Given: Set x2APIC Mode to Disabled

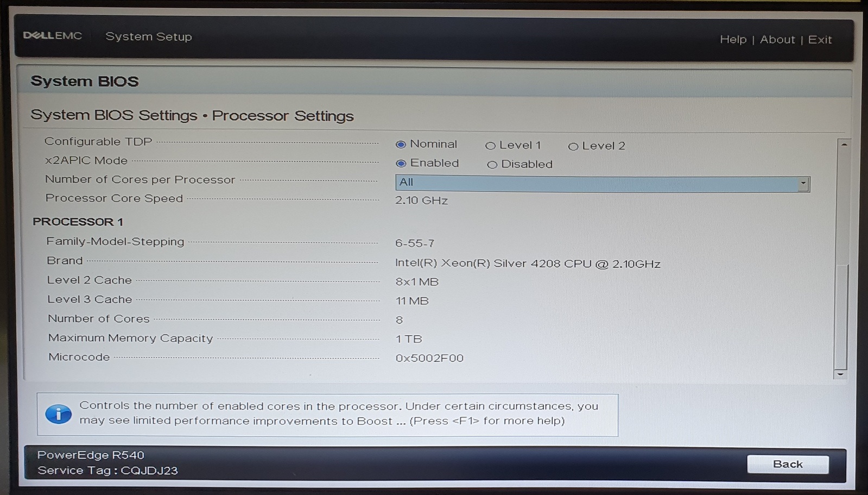Looking at the screenshot, I should [492, 165].
